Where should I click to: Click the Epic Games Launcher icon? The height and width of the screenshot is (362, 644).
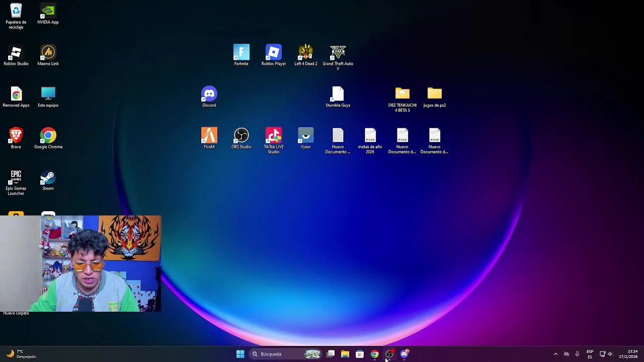pyautogui.click(x=16, y=182)
